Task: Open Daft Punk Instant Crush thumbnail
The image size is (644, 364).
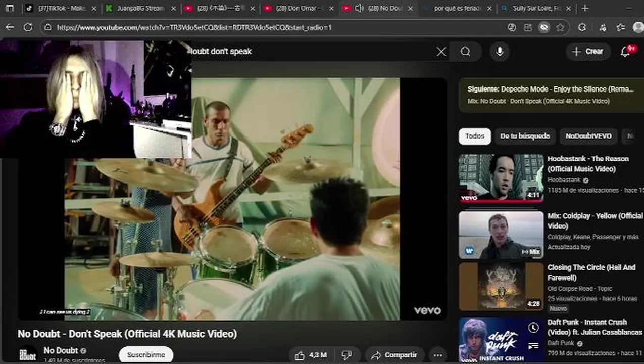Action: pos(501,340)
